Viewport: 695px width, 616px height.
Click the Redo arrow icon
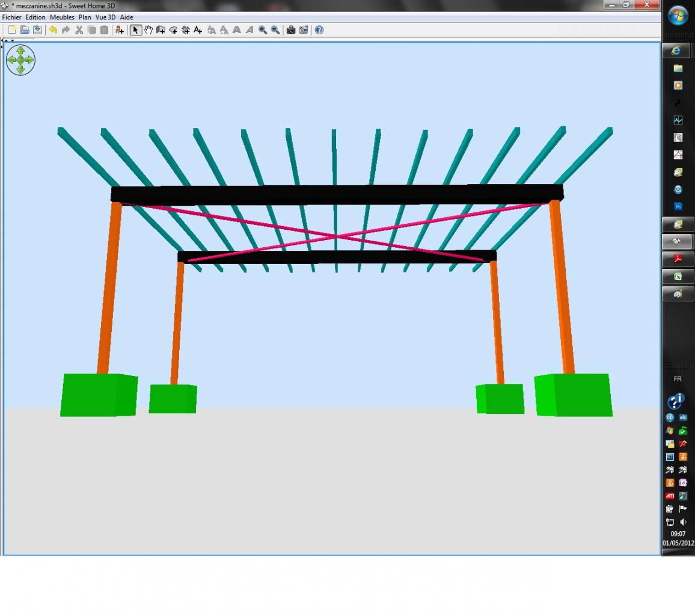click(66, 30)
